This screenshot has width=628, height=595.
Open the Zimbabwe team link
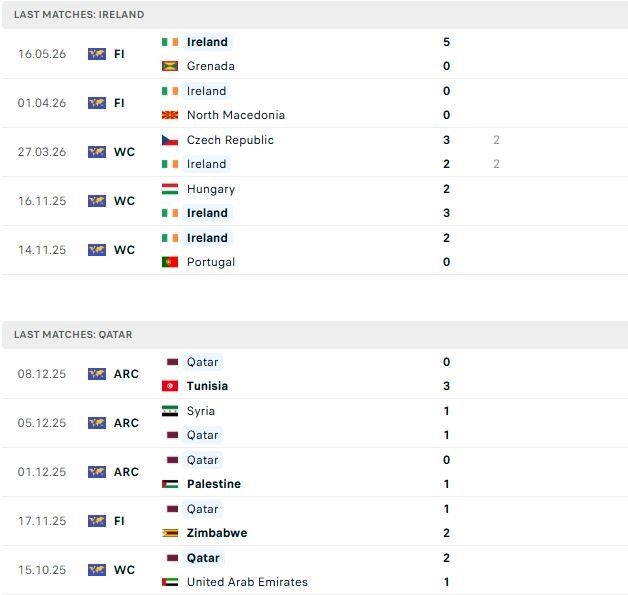pyautogui.click(x=217, y=533)
